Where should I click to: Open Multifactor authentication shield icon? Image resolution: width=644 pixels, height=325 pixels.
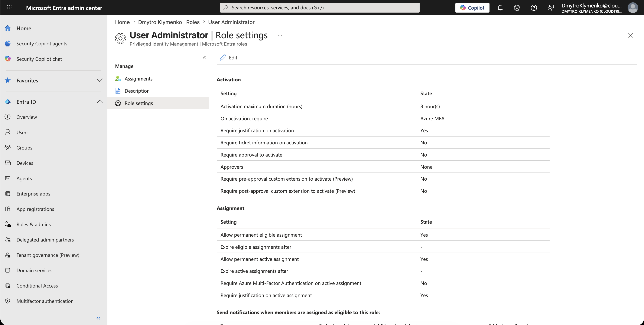8,301
